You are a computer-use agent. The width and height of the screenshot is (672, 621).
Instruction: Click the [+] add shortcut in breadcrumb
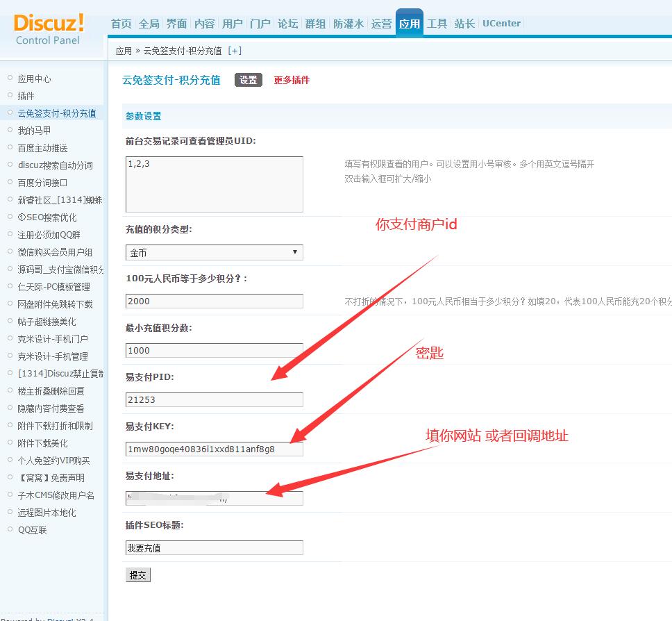pos(235,51)
